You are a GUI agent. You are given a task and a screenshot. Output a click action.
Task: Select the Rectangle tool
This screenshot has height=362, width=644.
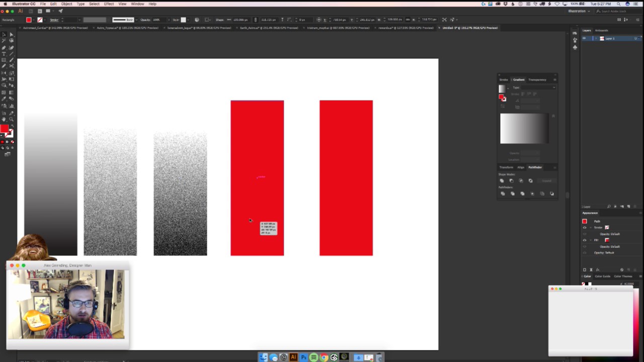(x=4, y=60)
